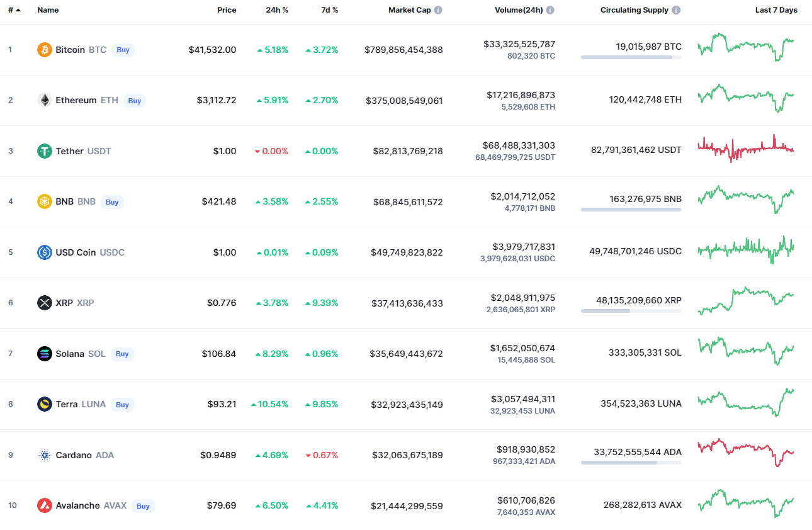Viewport: 812px width, 530px height.
Task: Click the Circulating Supply info icon
Action: 676,10
